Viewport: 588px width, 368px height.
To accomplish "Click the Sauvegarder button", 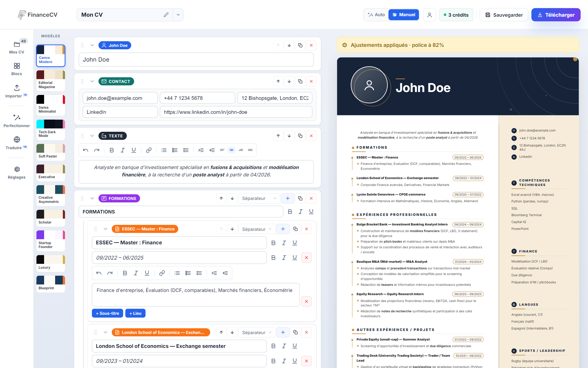I will [504, 15].
